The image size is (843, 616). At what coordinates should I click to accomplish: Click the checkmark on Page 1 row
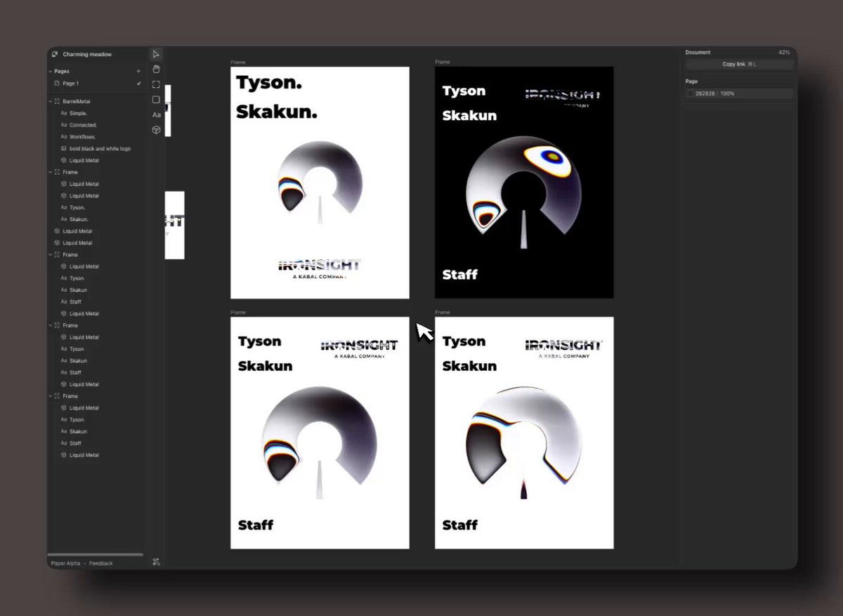(138, 84)
